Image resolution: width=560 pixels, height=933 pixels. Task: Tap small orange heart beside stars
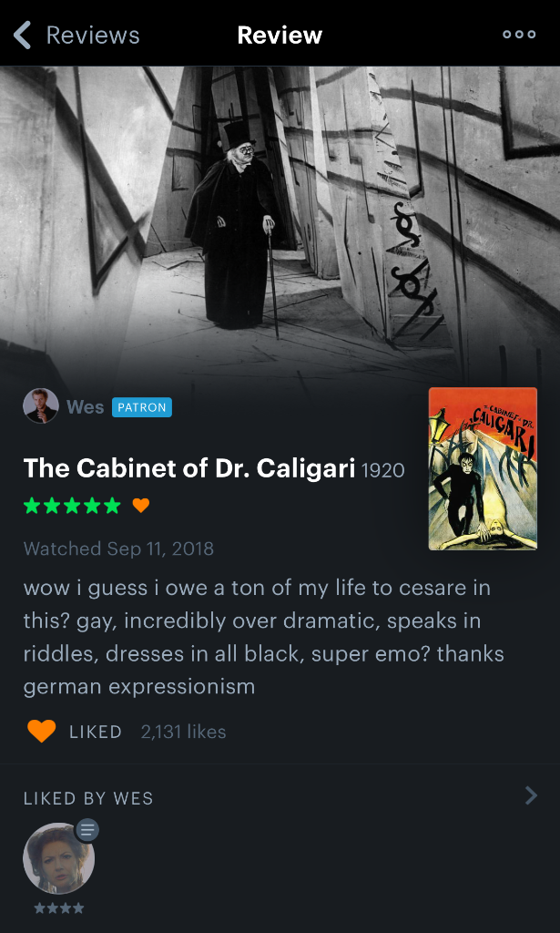coord(141,506)
